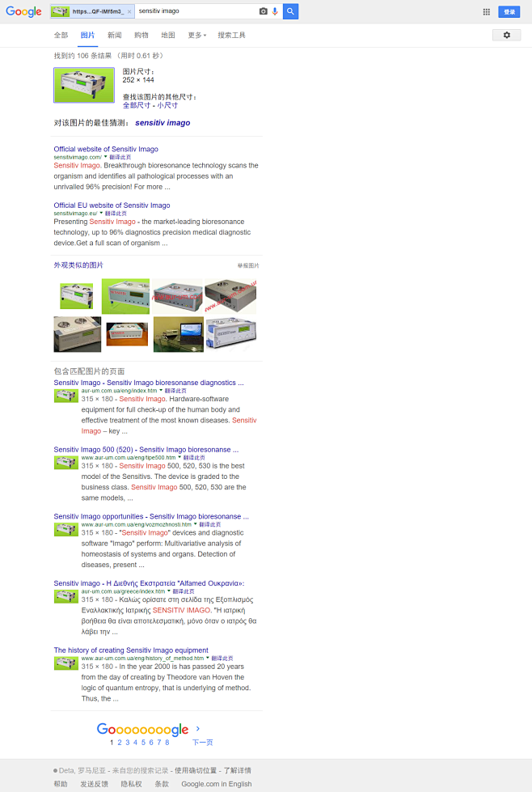This screenshot has width=532, height=792.
Task: Remove uploaded image chip from search box
Action: (129, 12)
